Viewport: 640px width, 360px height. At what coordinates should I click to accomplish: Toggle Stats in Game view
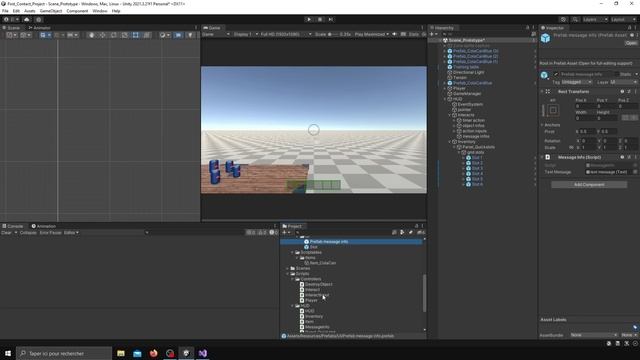point(414,34)
